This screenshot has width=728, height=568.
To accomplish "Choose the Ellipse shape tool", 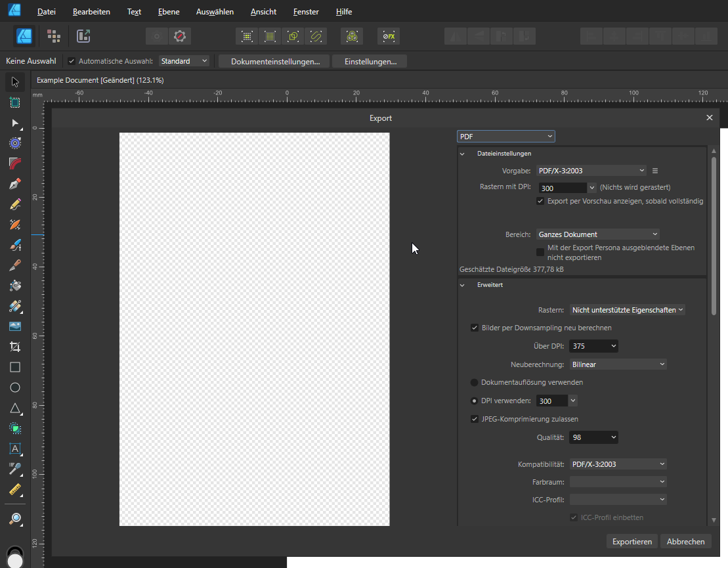I will (x=15, y=387).
